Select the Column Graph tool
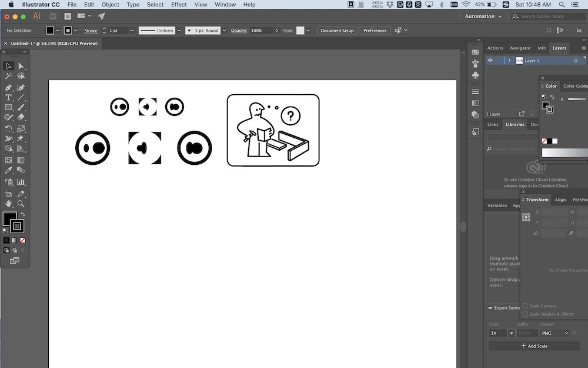 click(x=21, y=182)
